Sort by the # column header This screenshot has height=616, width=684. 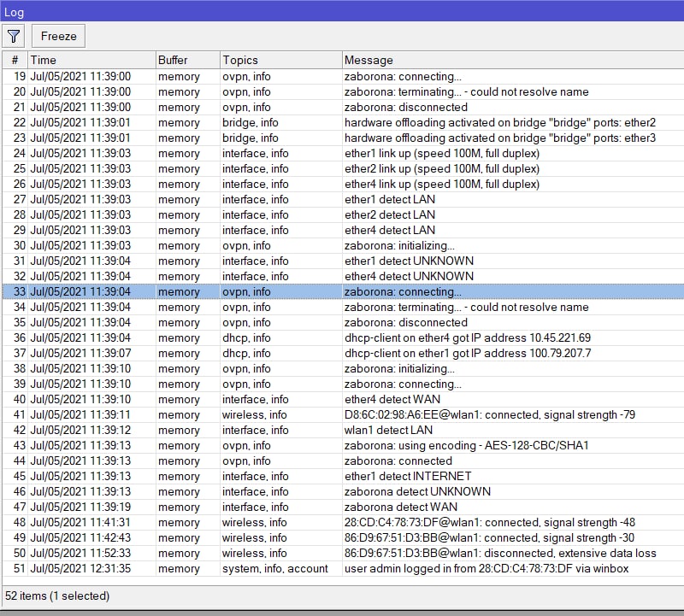tap(15, 60)
